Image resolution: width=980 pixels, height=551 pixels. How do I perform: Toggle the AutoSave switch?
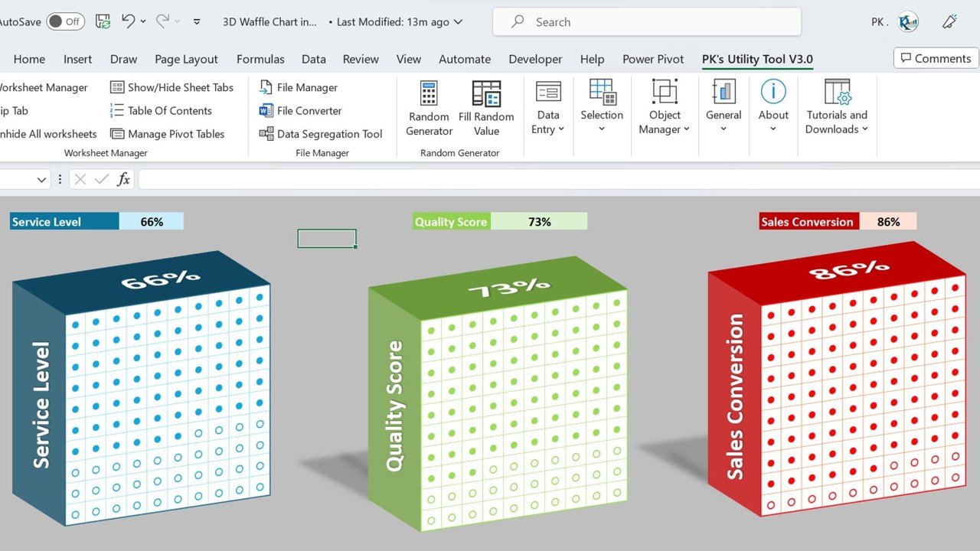(65, 21)
